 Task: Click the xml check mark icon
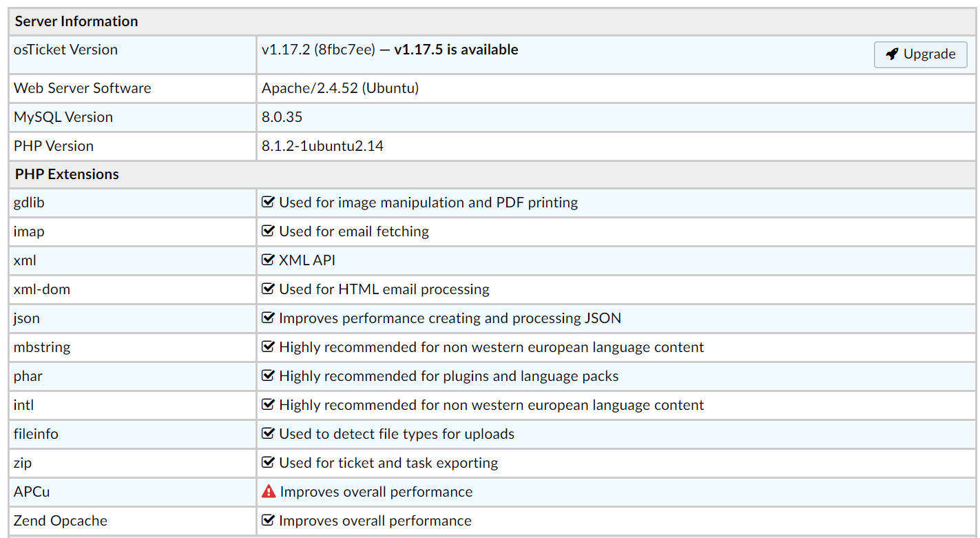tap(269, 260)
